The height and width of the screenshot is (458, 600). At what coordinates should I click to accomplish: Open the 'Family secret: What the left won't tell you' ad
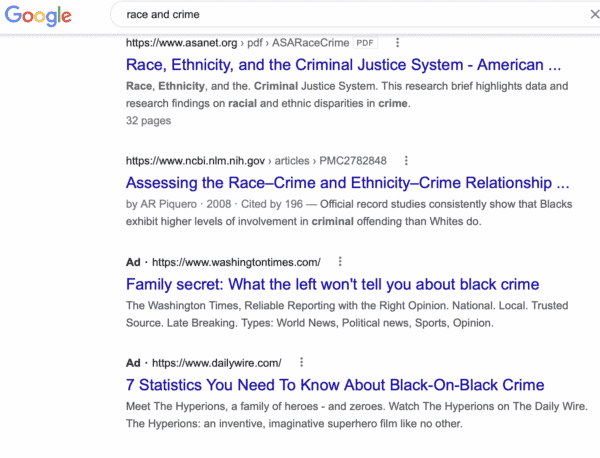tap(333, 284)
